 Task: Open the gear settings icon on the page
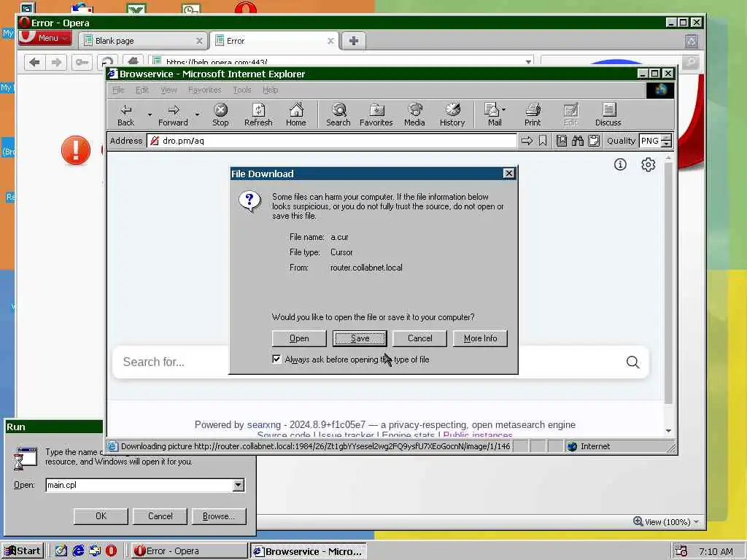point(648,165)
